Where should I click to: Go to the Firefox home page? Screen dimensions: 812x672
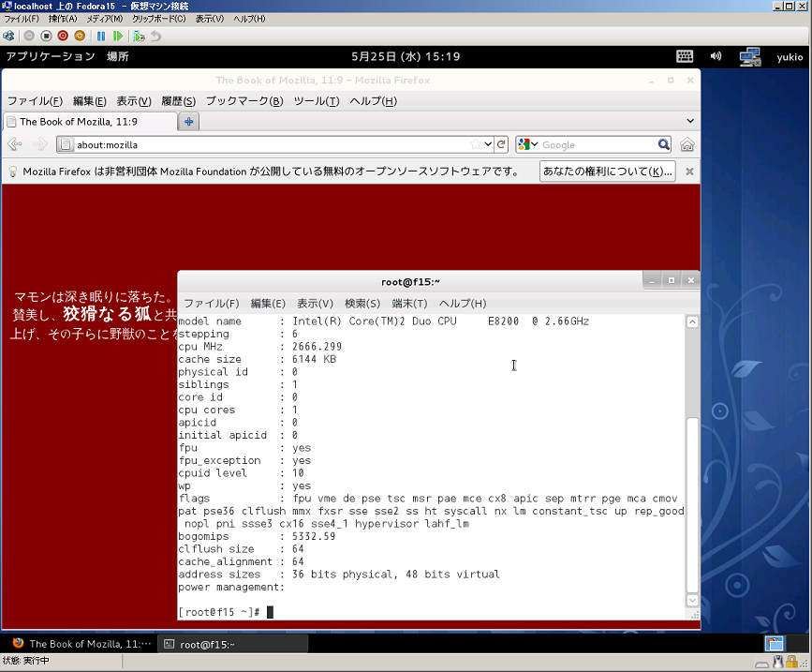(x=687, y=144)
